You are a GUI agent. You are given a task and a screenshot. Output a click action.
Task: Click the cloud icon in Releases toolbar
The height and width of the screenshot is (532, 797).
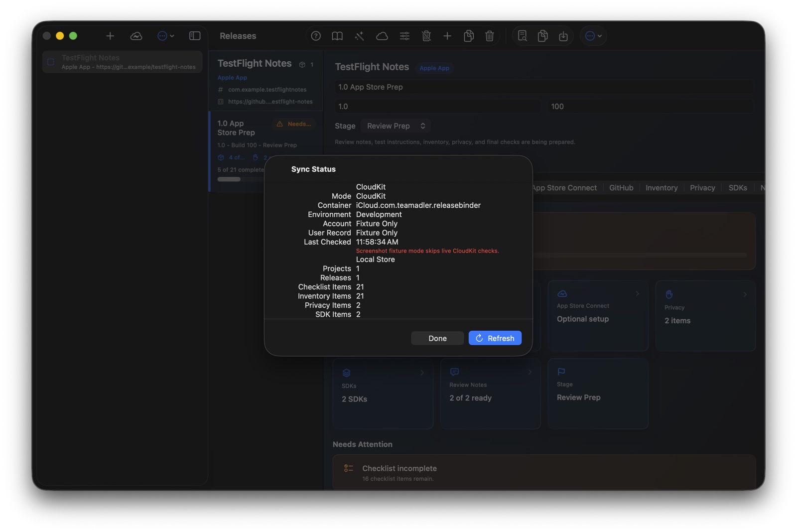click(382, 36)
